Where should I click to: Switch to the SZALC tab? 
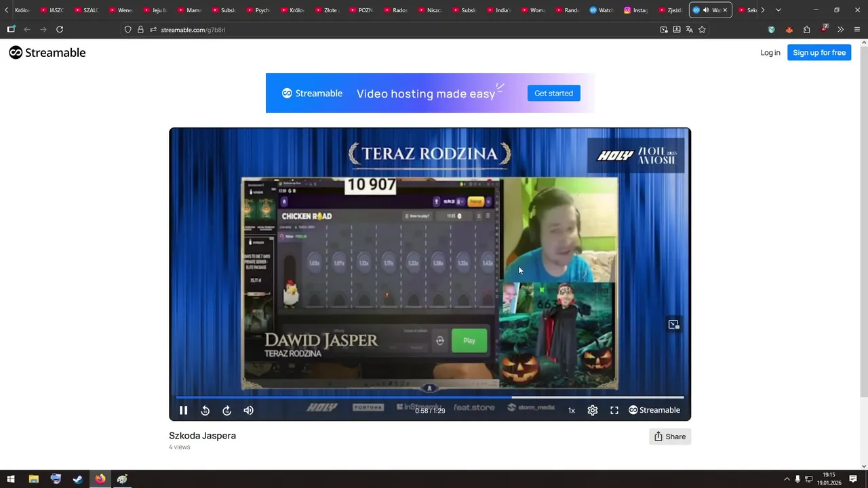point(86,10)
